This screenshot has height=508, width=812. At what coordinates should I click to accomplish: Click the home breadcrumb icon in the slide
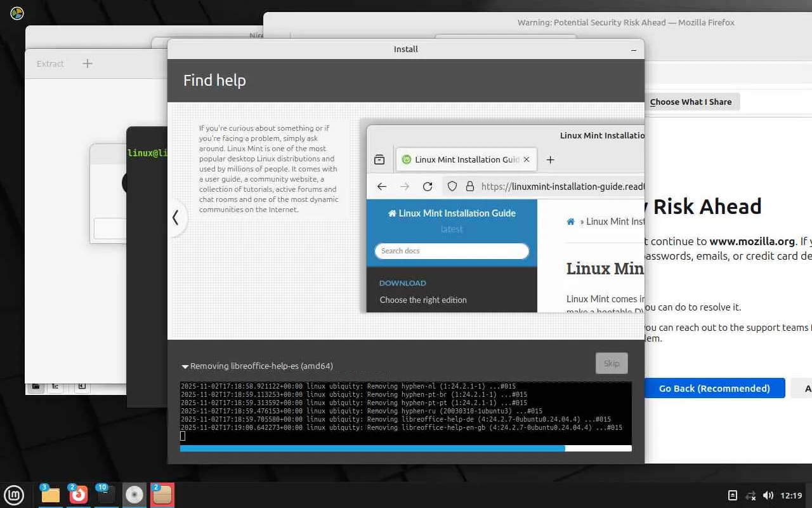(571, 222)
